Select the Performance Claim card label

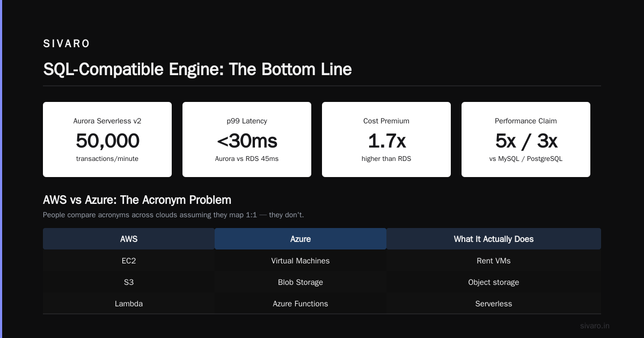(x=526, y=121)
